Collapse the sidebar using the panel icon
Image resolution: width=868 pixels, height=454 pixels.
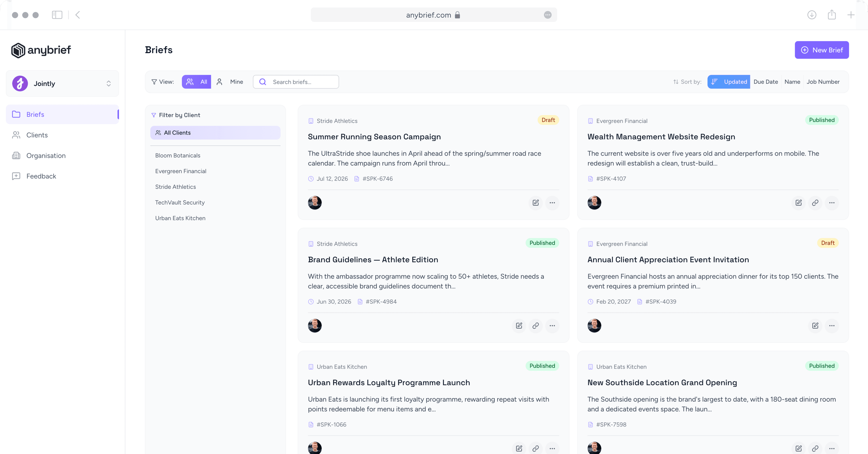click(x=57, y=15)
